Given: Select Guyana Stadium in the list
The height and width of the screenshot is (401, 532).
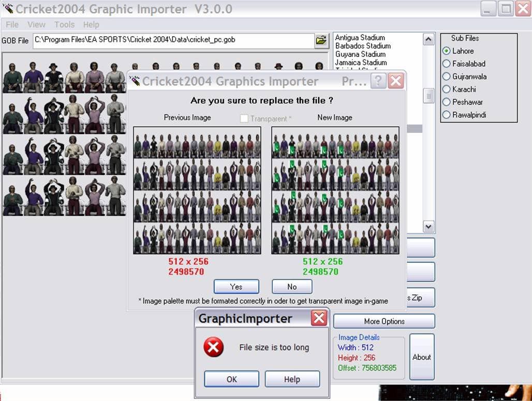Looking at the screenshot, I should point(360,54).
